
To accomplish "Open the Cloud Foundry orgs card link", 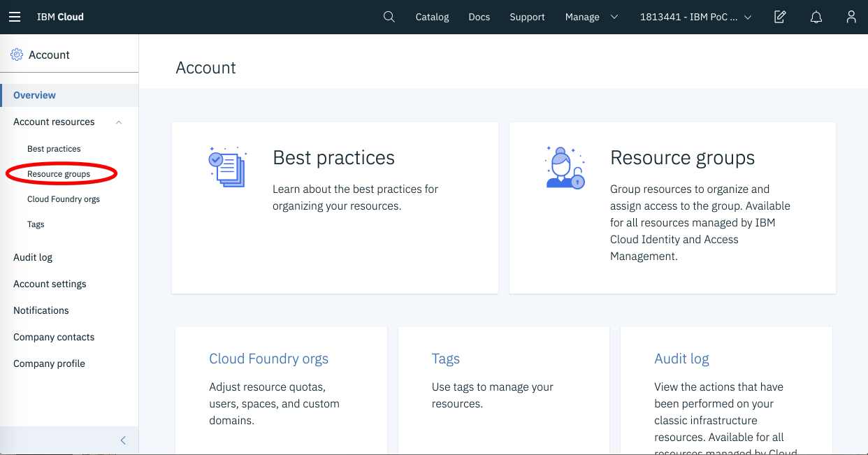I will click(269, 359).
